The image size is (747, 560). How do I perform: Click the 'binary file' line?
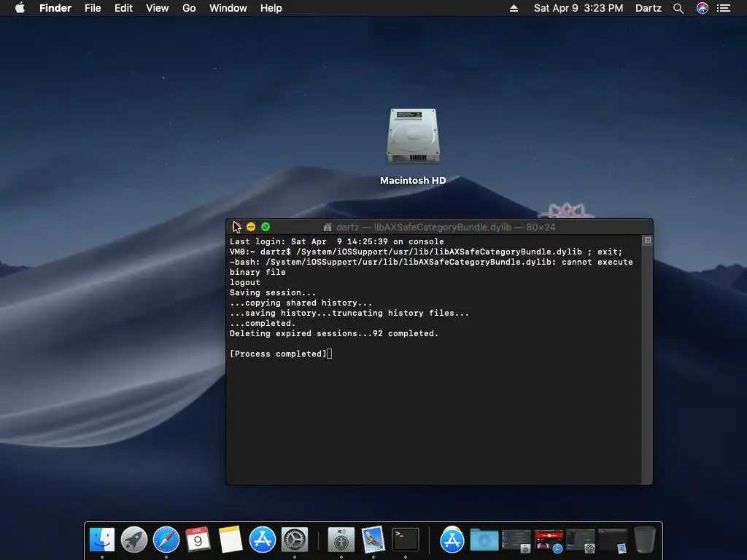258,272
